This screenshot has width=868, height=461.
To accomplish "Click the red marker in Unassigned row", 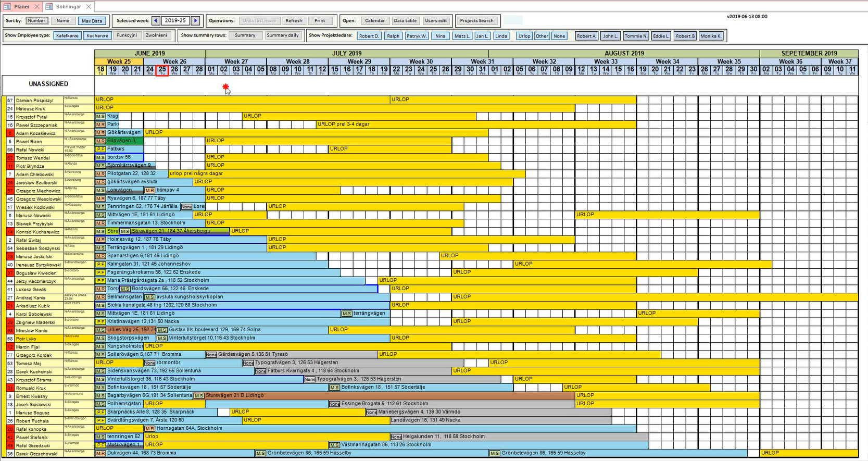I will 225,86.
